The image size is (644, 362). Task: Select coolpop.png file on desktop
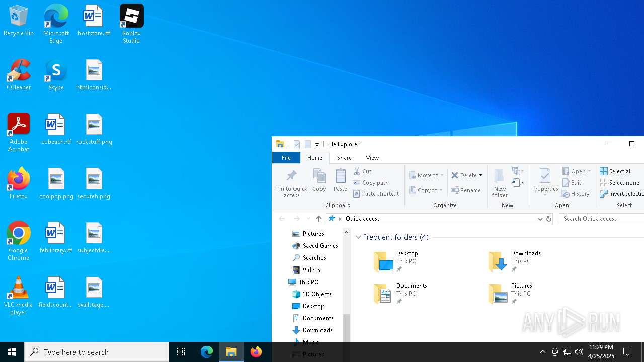coord(56,184)
